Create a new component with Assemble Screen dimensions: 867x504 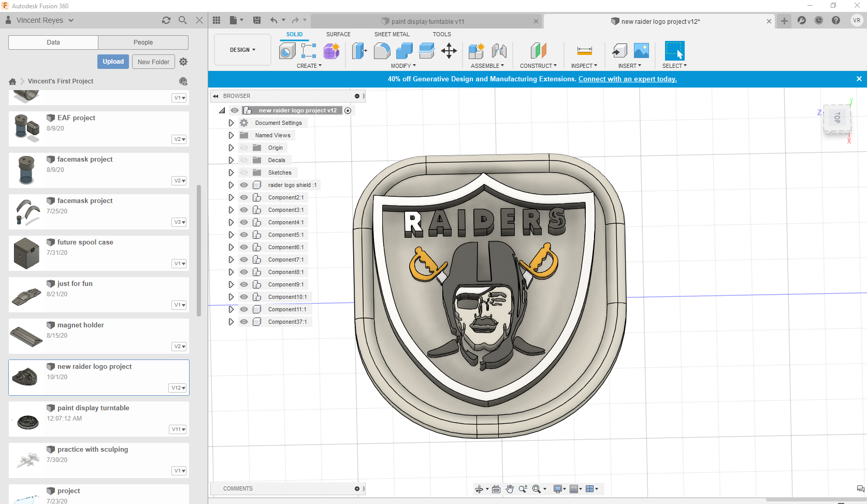coord(475,51)
